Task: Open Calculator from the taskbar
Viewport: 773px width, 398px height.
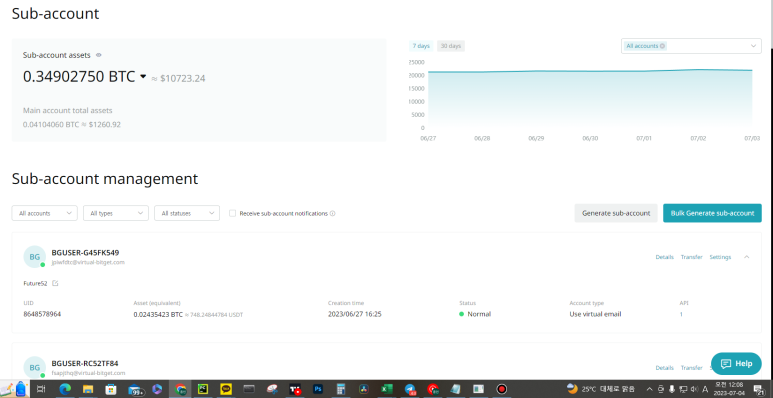Action: [x=341, y=389]
